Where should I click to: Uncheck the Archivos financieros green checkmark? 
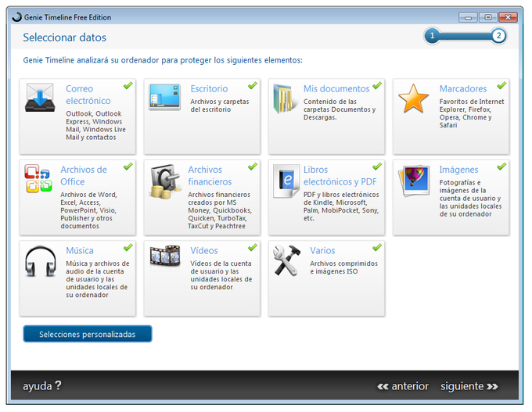click(253, 167)
